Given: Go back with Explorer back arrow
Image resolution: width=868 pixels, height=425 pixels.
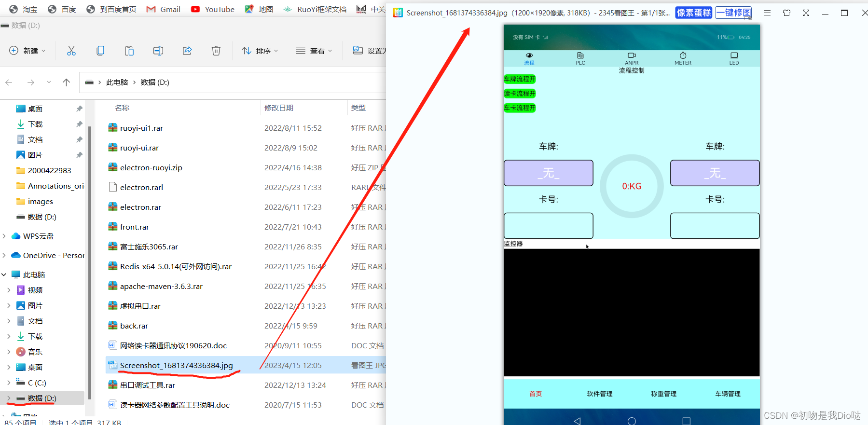Looking at the screenshot, I should [9, 82].
